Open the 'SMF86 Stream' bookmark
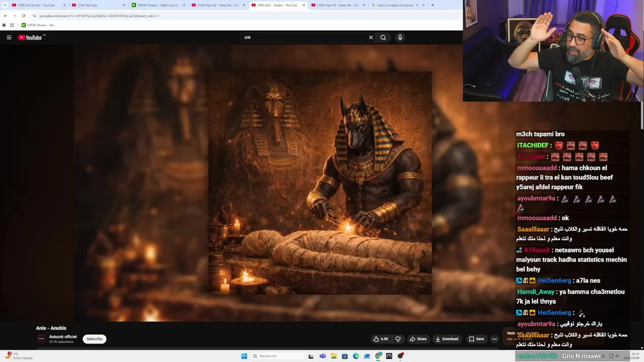Screen dimensions: 644x362 [x=38, y=25]
